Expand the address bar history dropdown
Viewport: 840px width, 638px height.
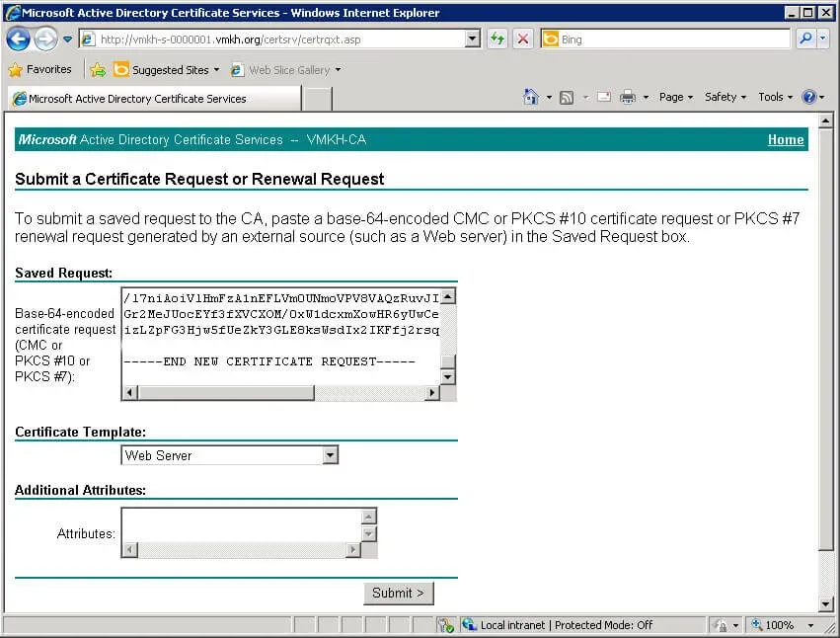(472, 40)
